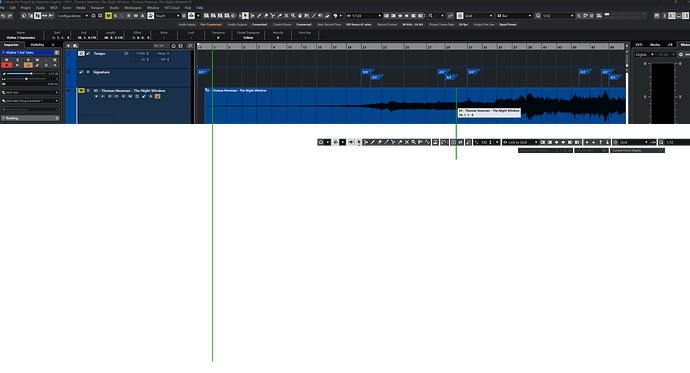The width and height of the screenshot is (690, 373).
Task: Open the 1/32 quantize preset dropdown
Action: point(558,16)
